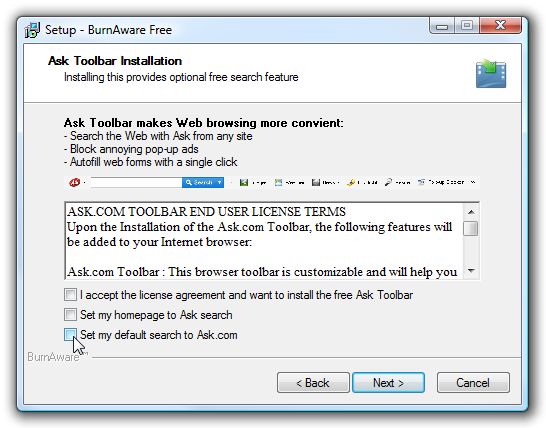Viewport: 546px width, 428px height.
Task: Check the accept license agreement checkbox
Action: click(70, 295)
